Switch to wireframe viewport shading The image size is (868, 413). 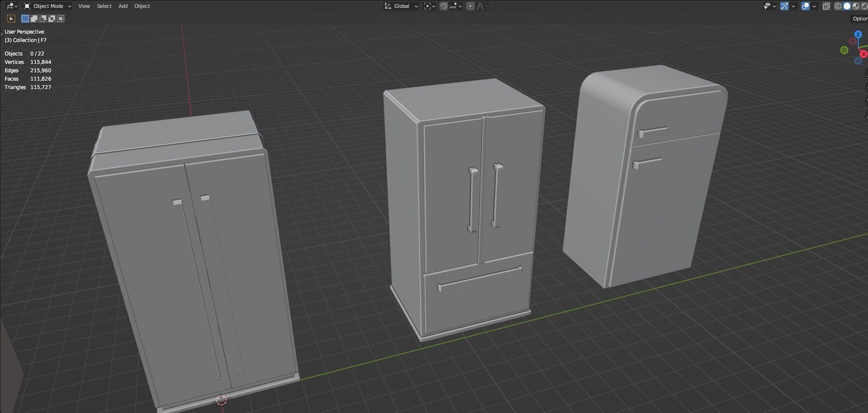[x=838, y=6]
